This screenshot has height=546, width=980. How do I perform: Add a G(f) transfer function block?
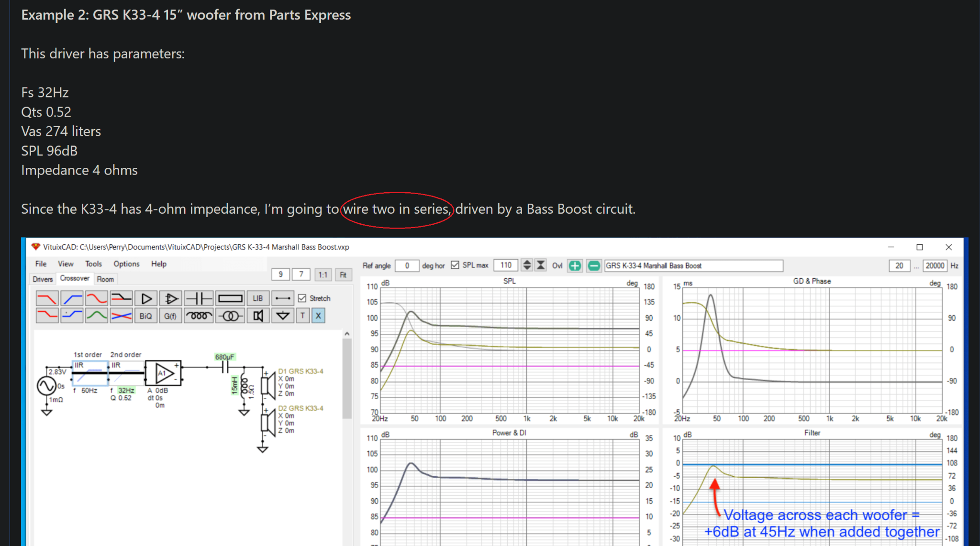171,316
